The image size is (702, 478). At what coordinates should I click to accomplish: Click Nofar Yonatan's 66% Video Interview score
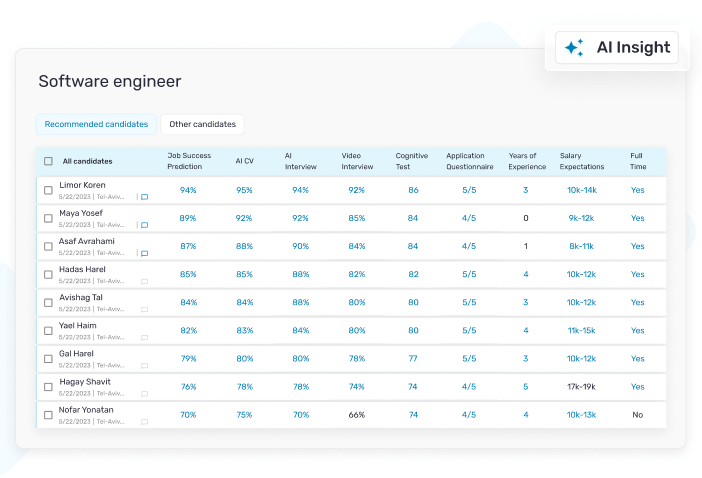[357, 415]
